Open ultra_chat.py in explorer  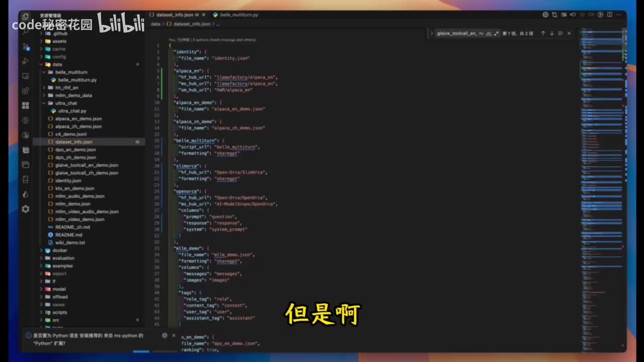tap(68, 111)
